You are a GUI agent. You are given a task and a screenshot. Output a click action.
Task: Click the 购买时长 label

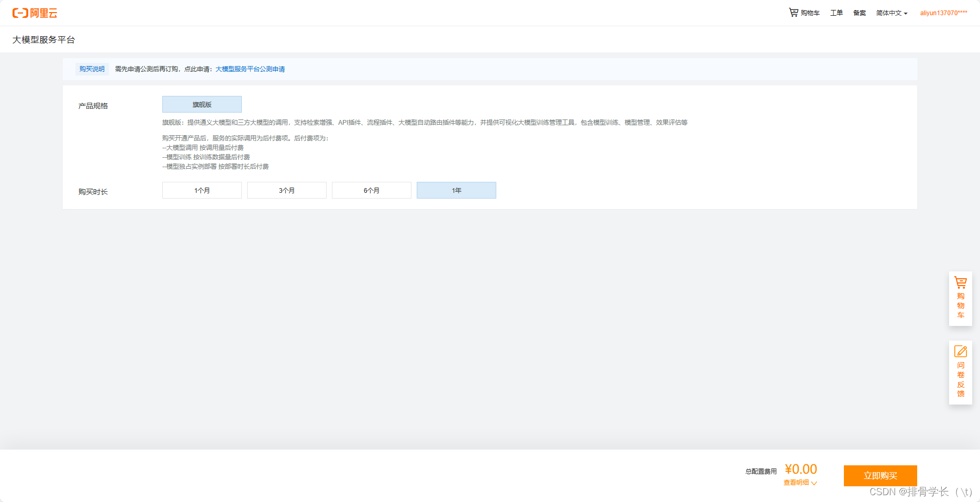[93, 192]
